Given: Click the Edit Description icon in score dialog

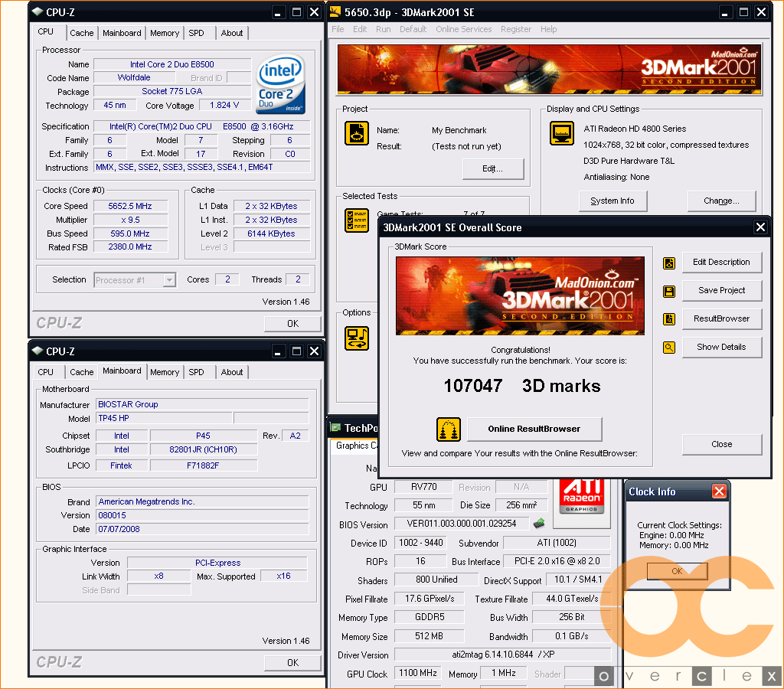Looking at the screenshot, I should click(669, 263).
